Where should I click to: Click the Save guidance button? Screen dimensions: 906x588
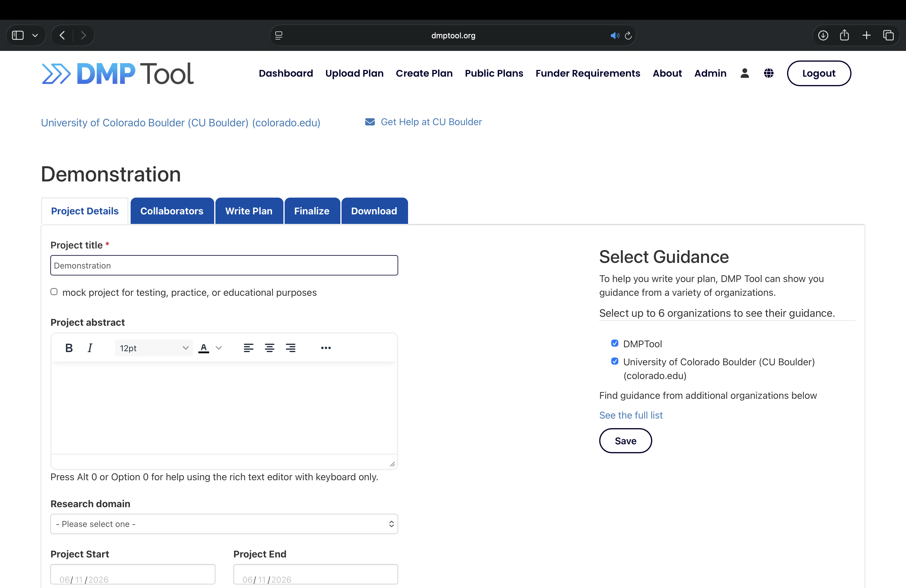pyautogui.click(x=626, y=440)
